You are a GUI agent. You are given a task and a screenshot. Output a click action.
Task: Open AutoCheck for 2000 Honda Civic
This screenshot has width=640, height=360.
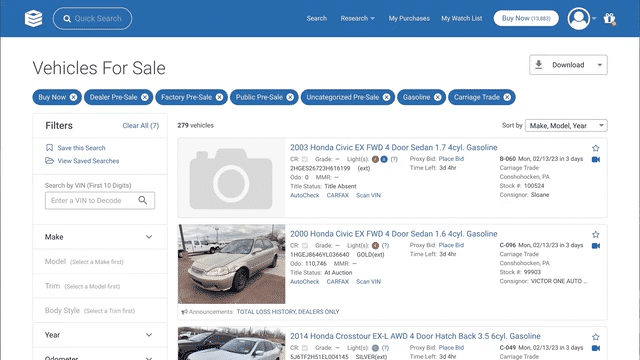point(304,282)
